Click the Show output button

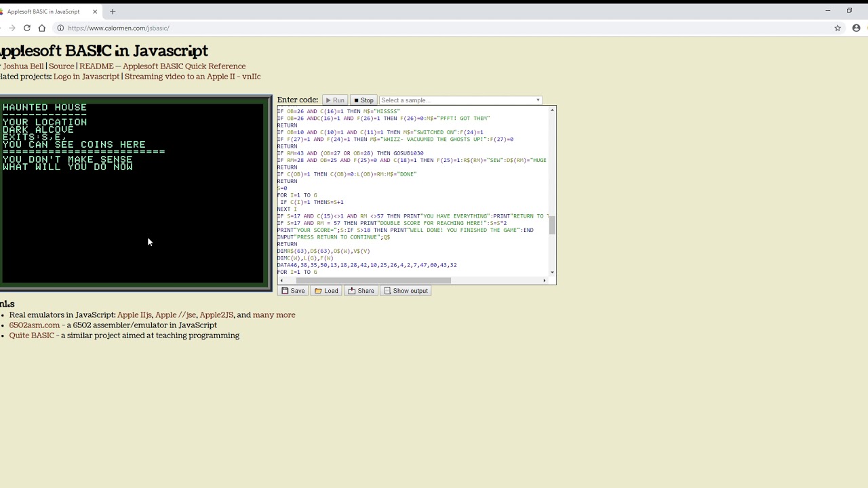pos(406,291)
